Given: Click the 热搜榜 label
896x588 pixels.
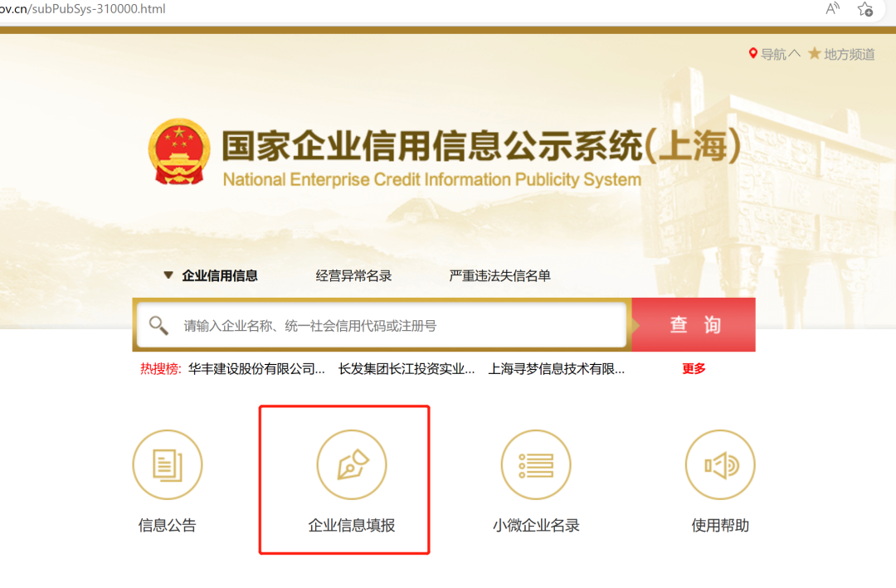Looking at the screenshot, I should point(161,369).
